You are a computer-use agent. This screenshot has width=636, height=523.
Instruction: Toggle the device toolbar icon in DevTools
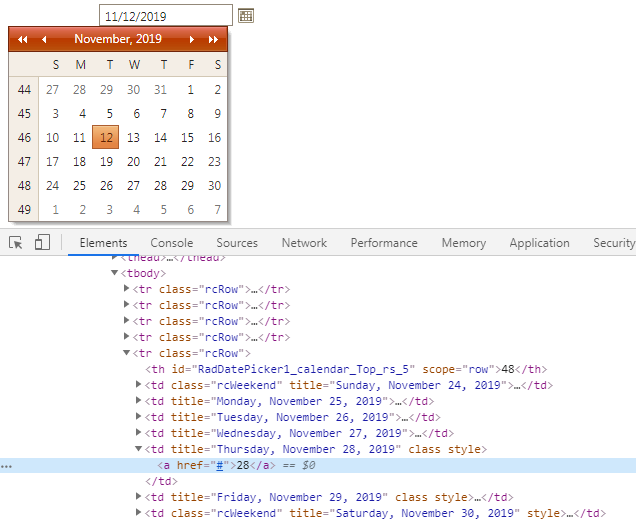[x=42, y=242]
